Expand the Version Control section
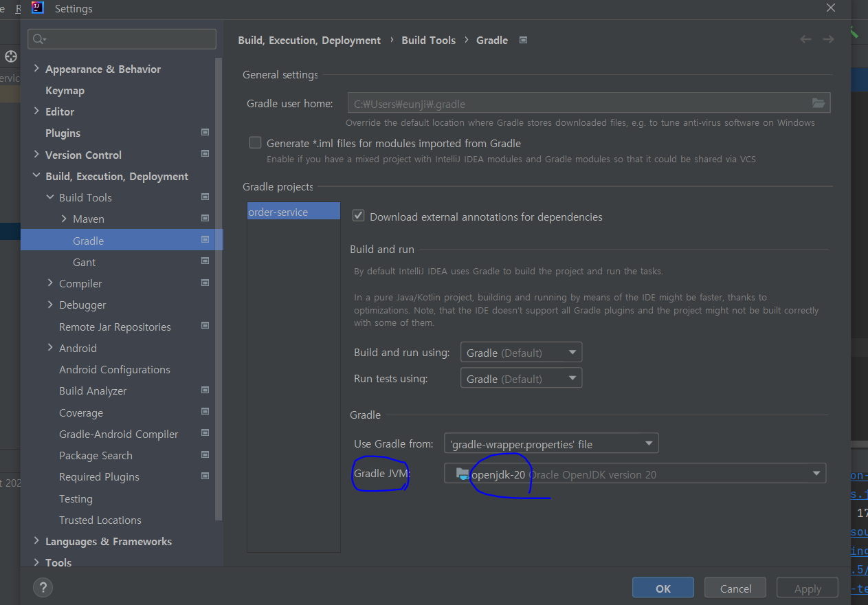This screenshot has height=605, width=868. pyautogui.click(x=36, y=154)
